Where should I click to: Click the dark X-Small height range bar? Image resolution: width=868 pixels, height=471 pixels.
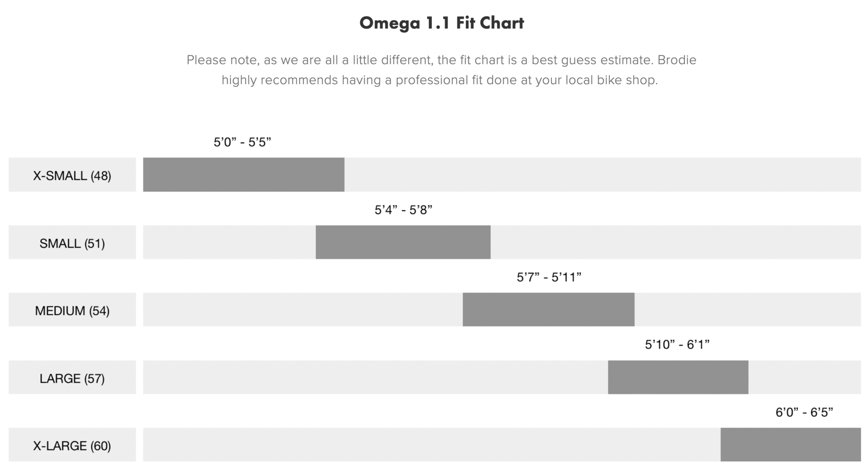pyautogui.click(x=244, y=175)
